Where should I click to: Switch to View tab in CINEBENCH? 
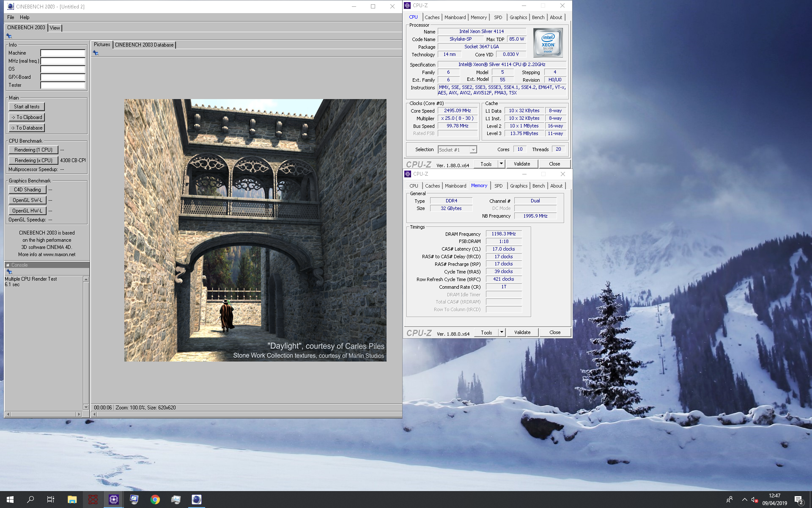[55, 28]
